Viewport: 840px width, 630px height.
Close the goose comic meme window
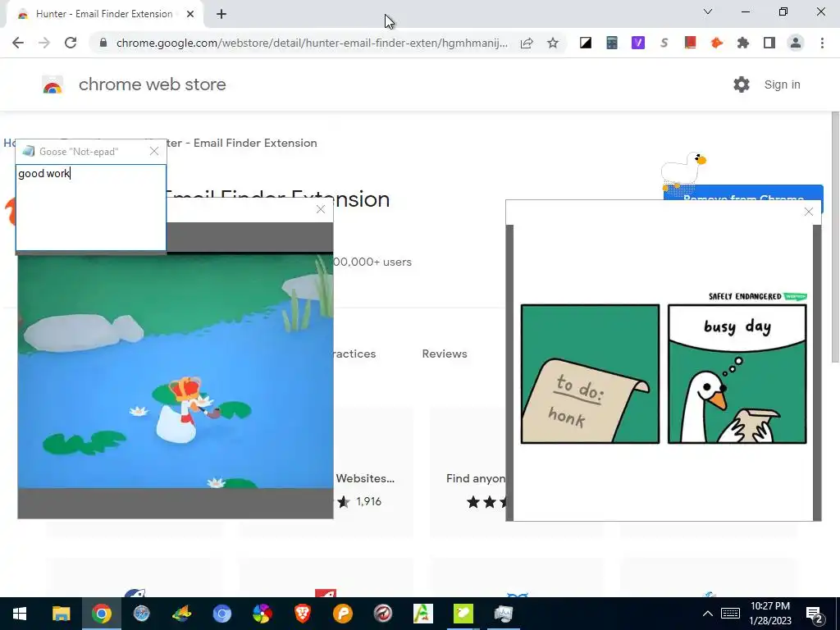pos(809,212)
